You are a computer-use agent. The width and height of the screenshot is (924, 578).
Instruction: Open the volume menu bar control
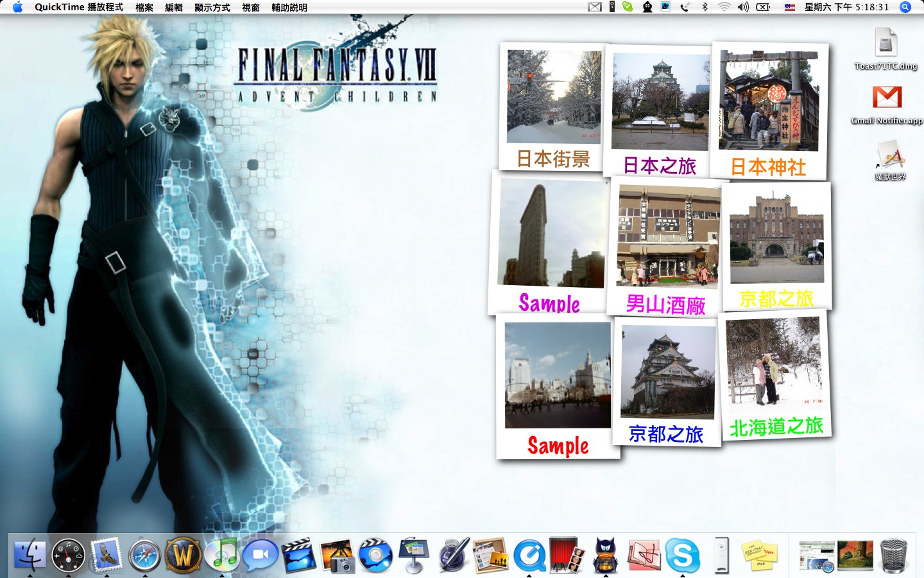point(743,7)
